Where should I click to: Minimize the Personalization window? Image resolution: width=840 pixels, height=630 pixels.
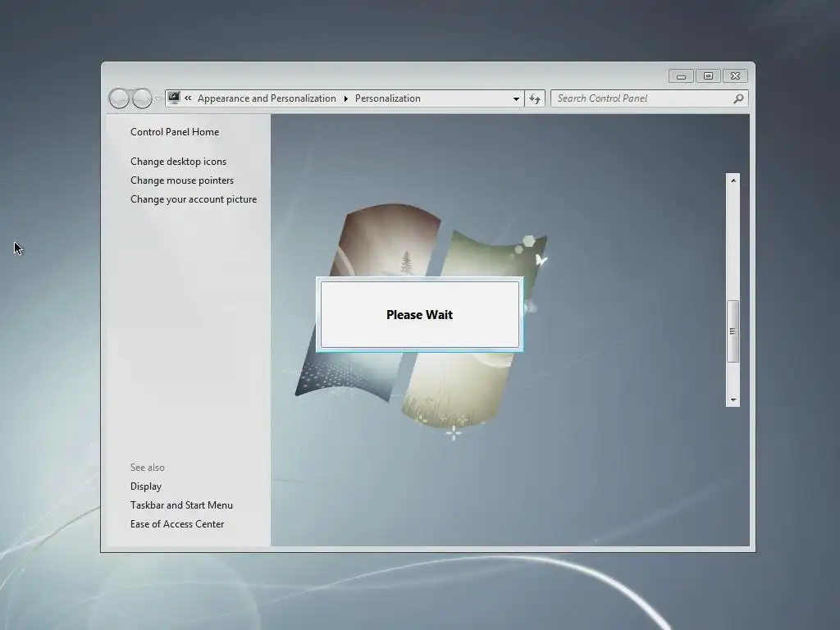pos(682,76)
